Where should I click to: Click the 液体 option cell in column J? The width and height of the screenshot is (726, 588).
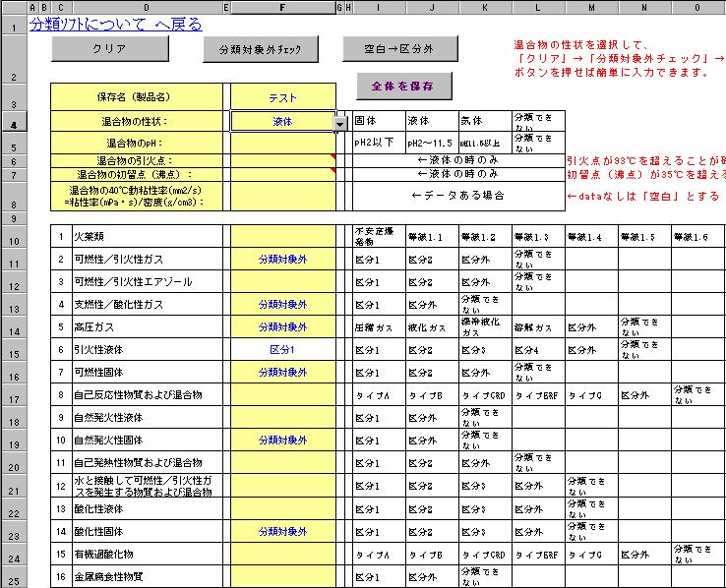click(x=433, y=121)
